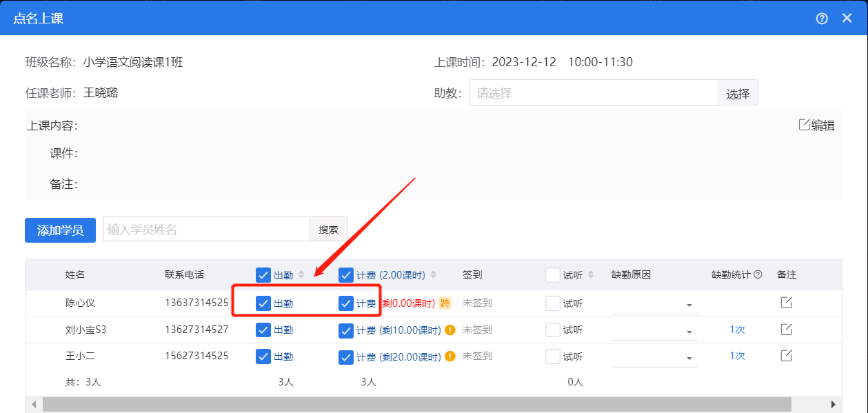Image resolution: width=868 pixels, height=413 pixels.
Task: Open the remark editor icon for 刘小宝S3
Action: [x=786, y=330]
